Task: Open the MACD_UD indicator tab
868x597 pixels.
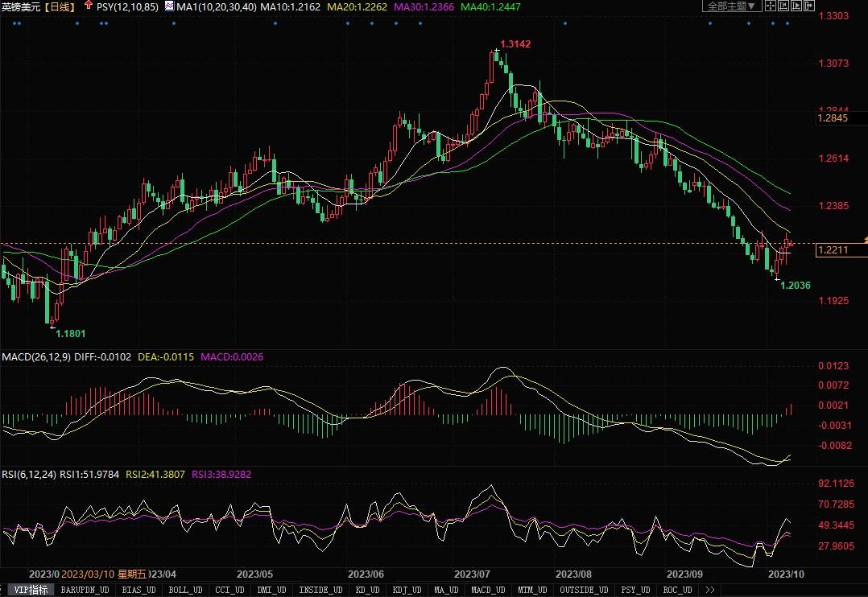Action: point(489,590)
